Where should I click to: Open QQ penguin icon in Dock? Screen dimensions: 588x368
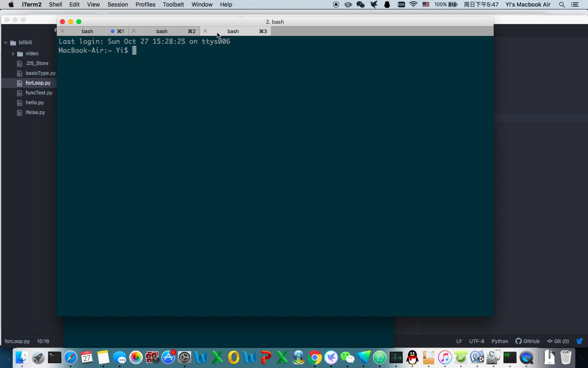(x=412, y=358)
